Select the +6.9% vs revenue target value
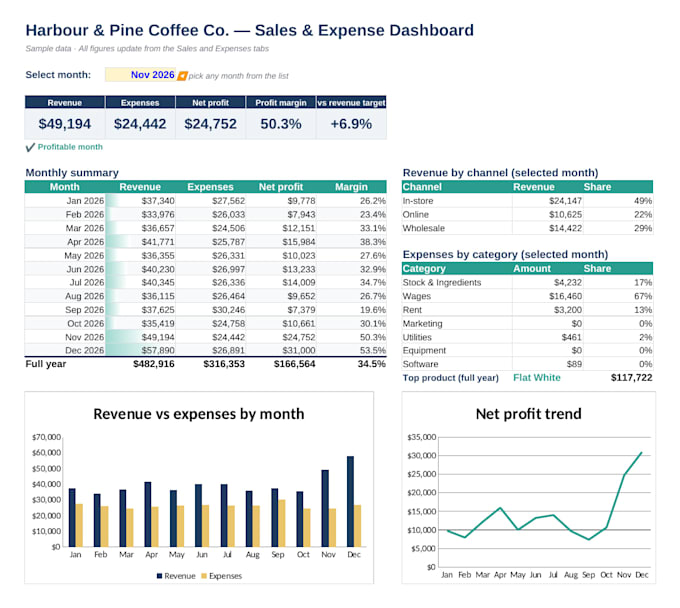The image size is (680, 608). pos(351,124)
